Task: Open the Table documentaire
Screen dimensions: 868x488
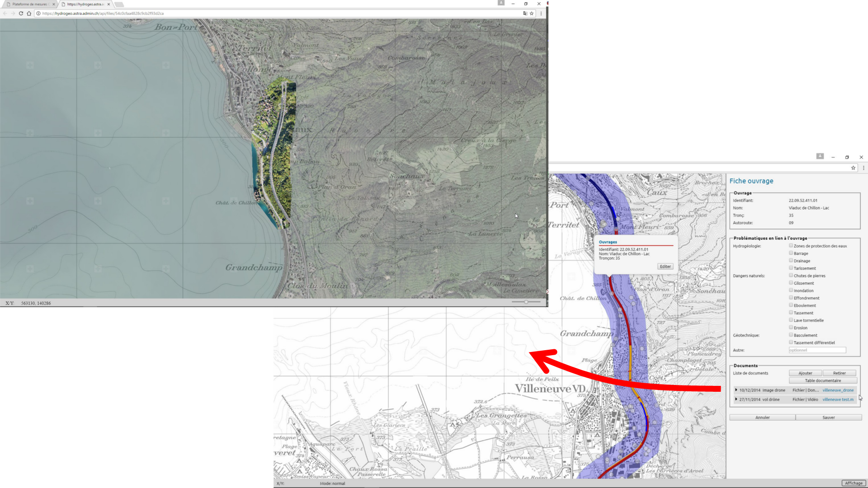Action: tap(823, 380)
